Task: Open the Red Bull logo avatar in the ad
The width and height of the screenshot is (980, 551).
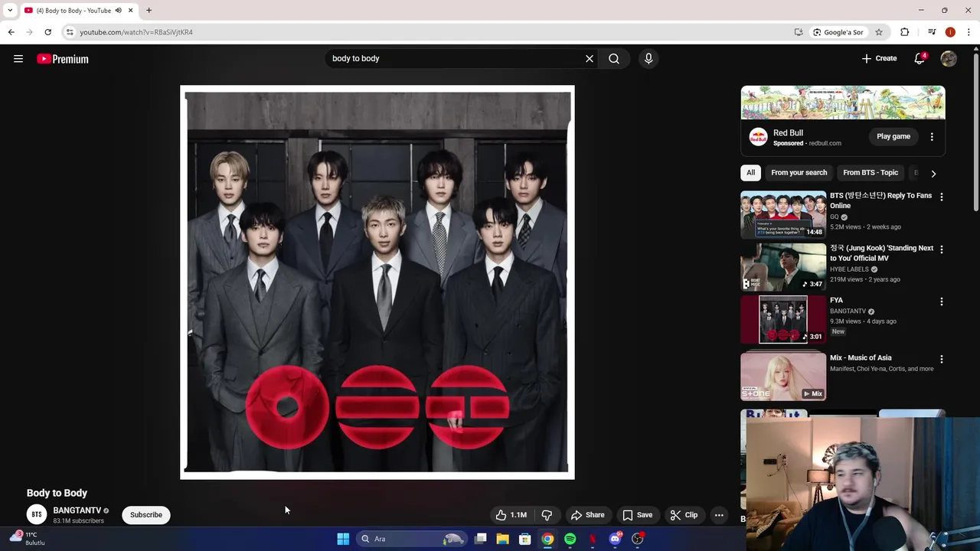Action: (758, 138)
